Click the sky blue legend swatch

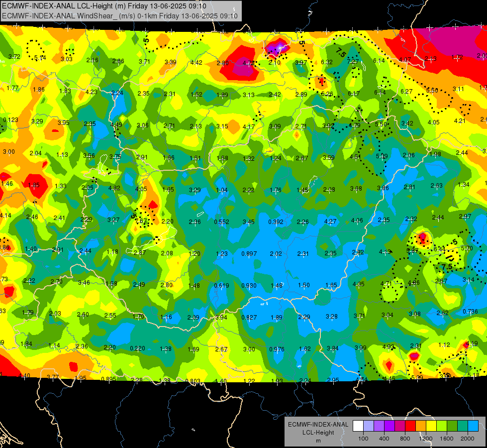click(473, 426)
